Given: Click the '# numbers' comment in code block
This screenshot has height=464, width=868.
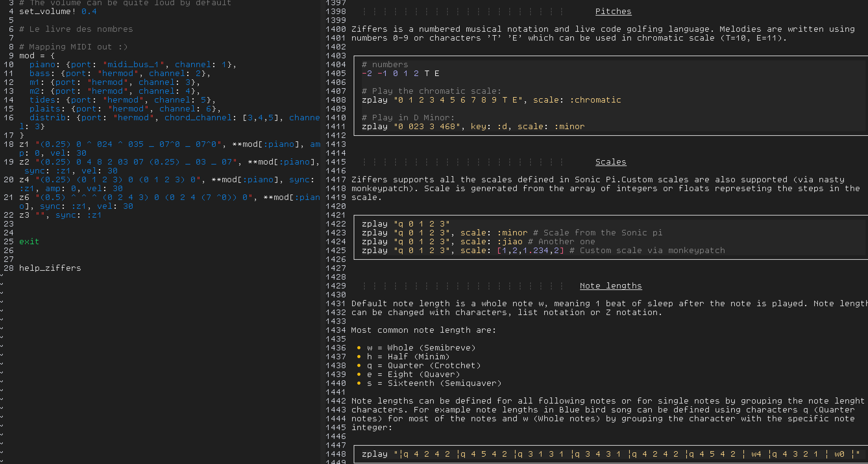Looking at the screenshot, I should 385,65.
